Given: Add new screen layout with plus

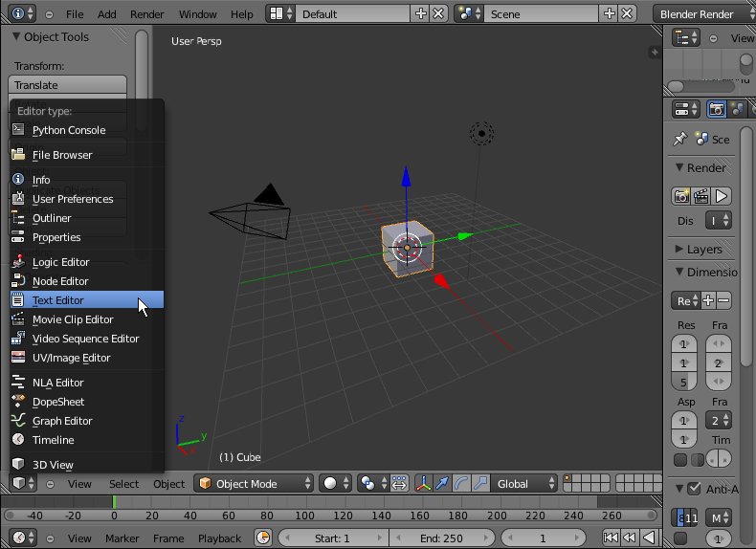Looking at the screenshot, I should click(420, 14).
